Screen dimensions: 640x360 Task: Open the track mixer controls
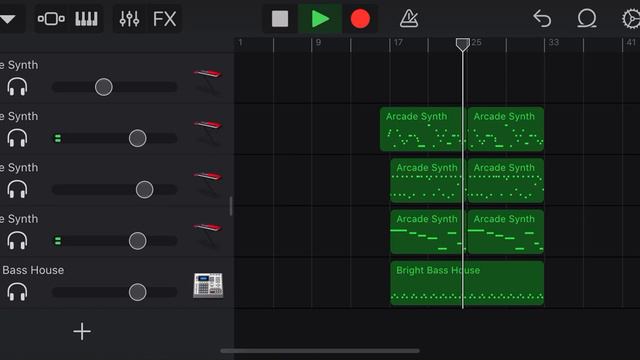pyautogui.click(x=129, y=19)
